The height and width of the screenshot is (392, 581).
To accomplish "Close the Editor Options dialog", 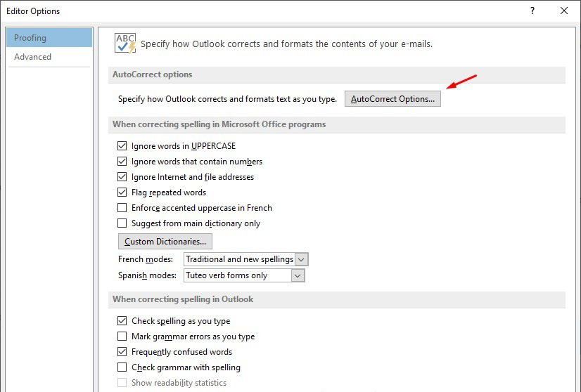I will coord(563,11).
